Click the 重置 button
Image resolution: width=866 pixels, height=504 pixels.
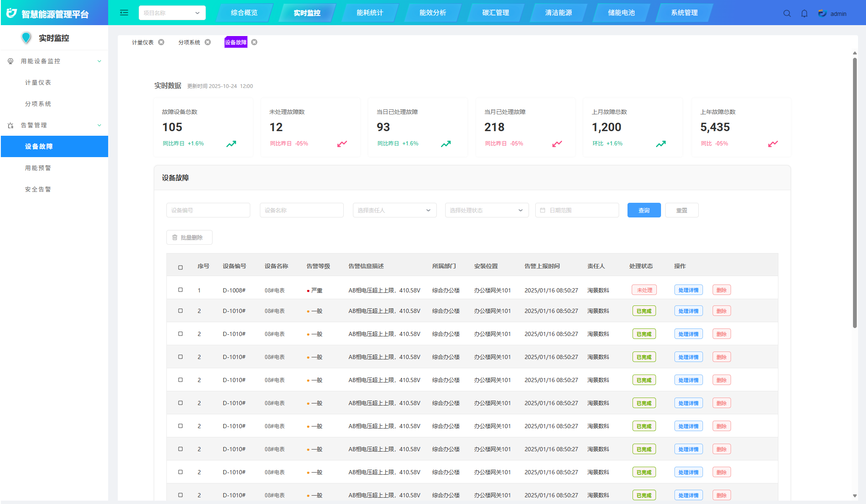pos(682,210)
